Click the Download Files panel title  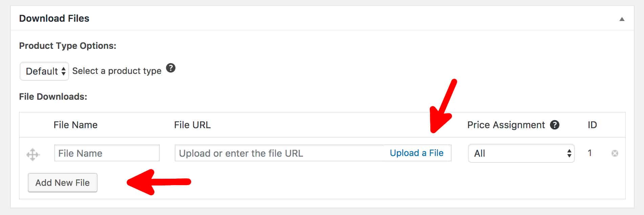pyautogui.click(x=54, y=18)
